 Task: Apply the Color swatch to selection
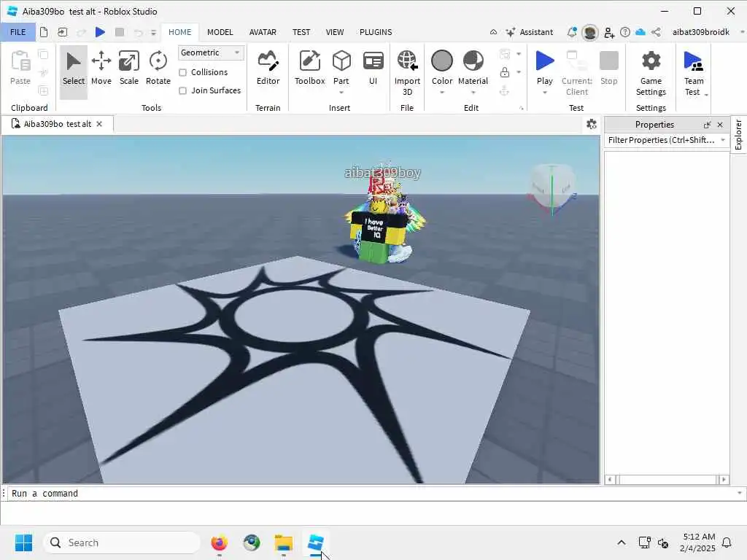pos(441,62)
